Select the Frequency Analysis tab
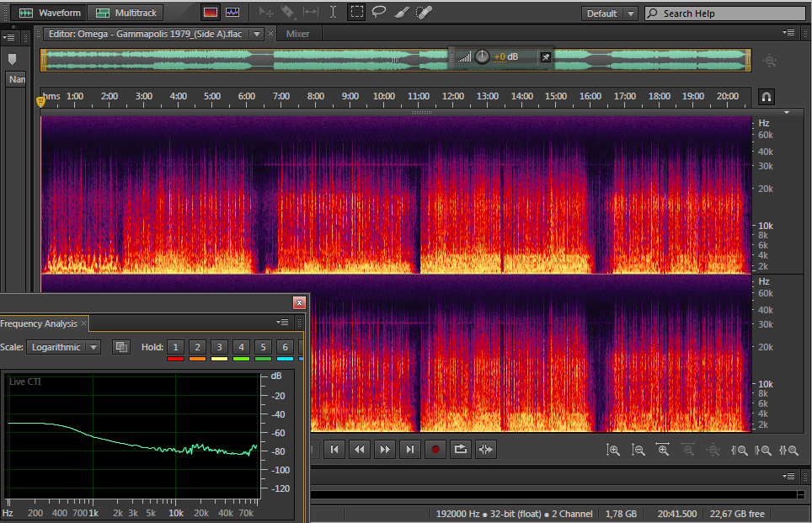This screenshot has width=812, height=523. point(39,323)
